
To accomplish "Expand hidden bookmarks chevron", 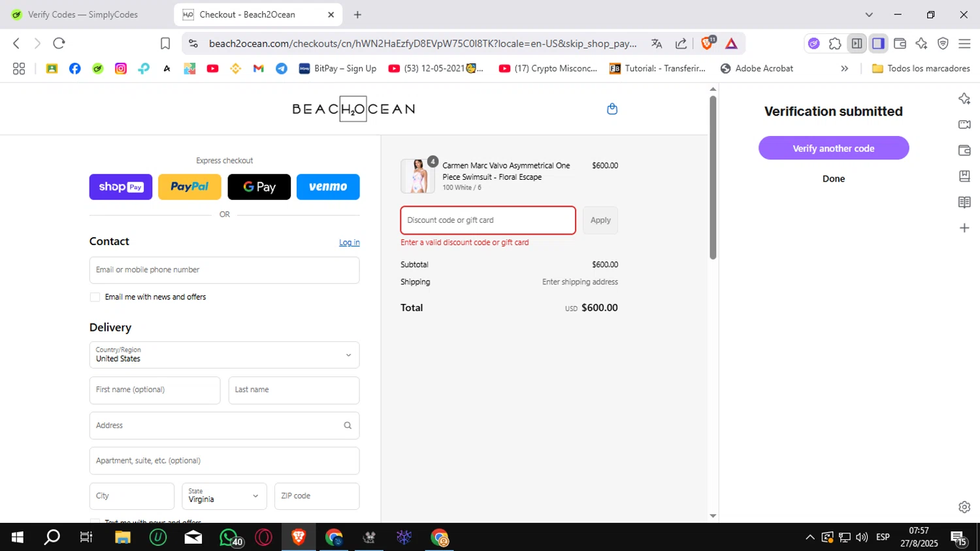I will pyautogui.click(x=844, y=68).
